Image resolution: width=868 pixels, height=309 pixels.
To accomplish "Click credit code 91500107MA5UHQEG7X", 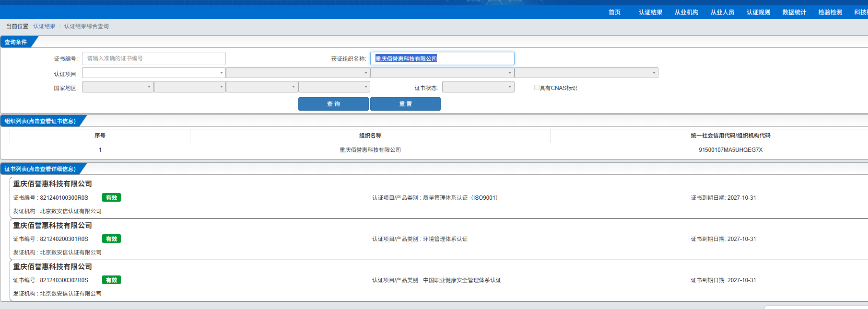I will click(x=730, y=150).
